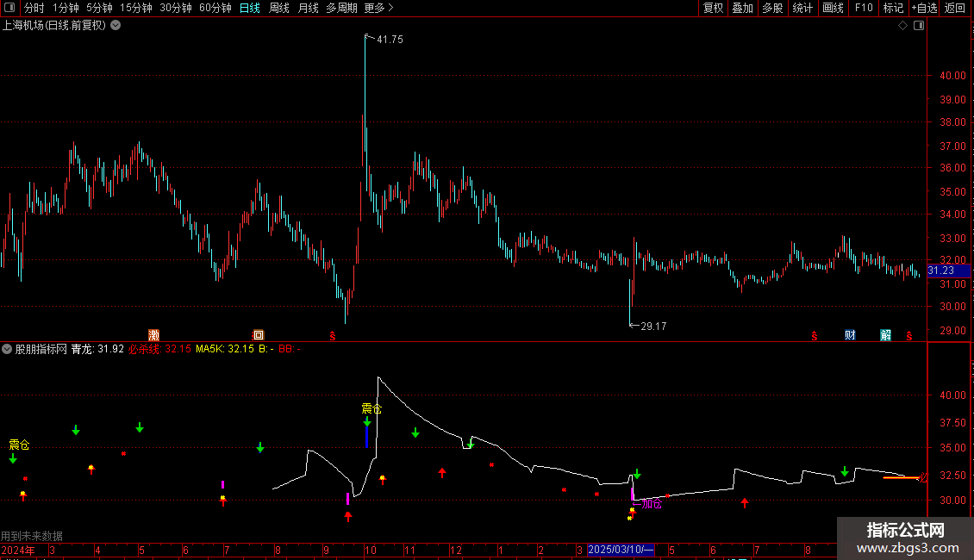Open the 多股 multi-stock view
Viewport: 974px width, 560px height.
click(772, 8)
